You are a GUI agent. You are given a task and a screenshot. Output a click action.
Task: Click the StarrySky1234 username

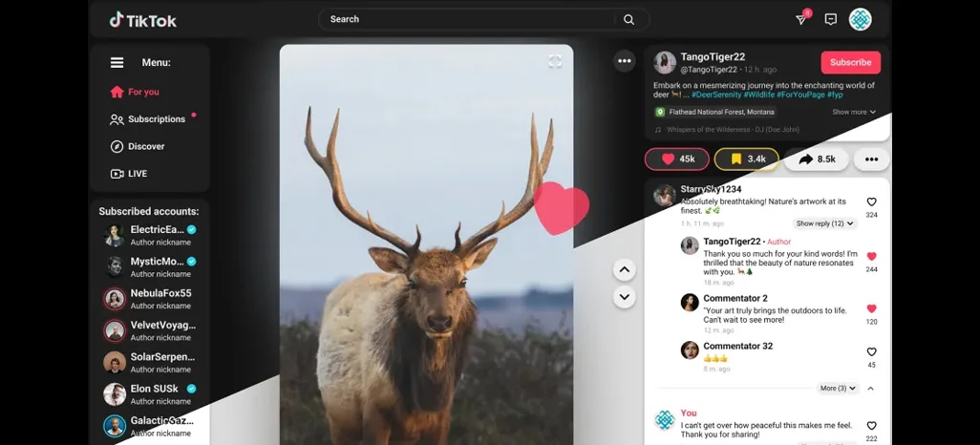click(712, 189)
